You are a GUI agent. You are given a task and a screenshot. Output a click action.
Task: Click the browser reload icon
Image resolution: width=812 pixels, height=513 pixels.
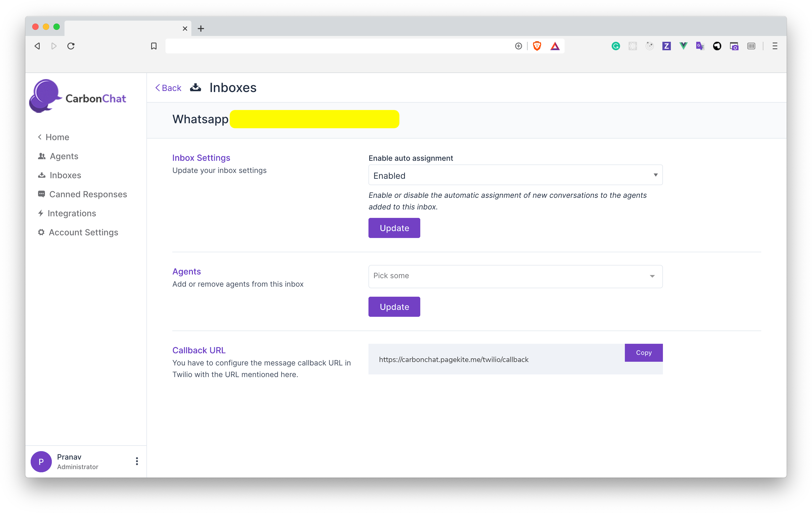click(71, 46)
